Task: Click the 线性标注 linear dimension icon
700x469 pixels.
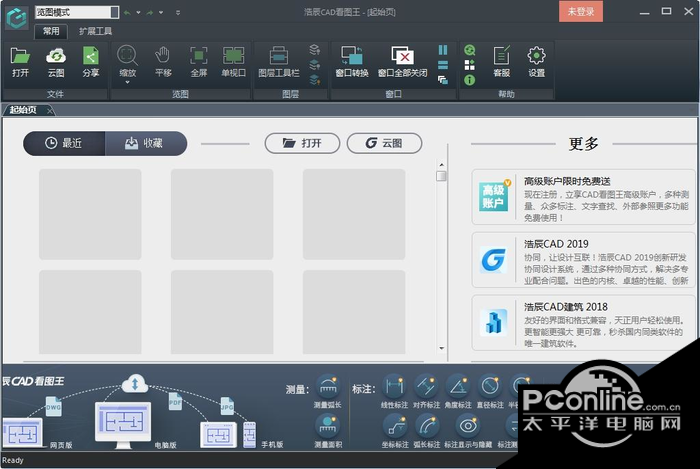Action: pyautogui.click(x=394, y=386)
